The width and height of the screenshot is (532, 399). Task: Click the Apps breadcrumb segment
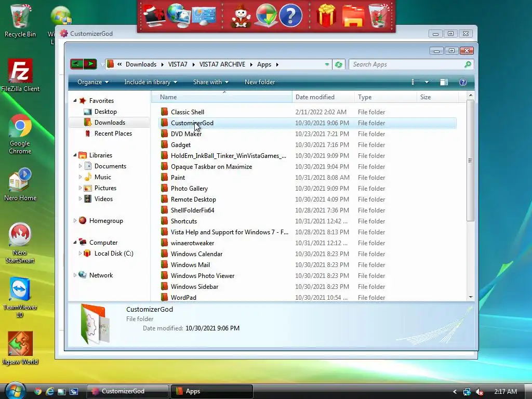264,64
